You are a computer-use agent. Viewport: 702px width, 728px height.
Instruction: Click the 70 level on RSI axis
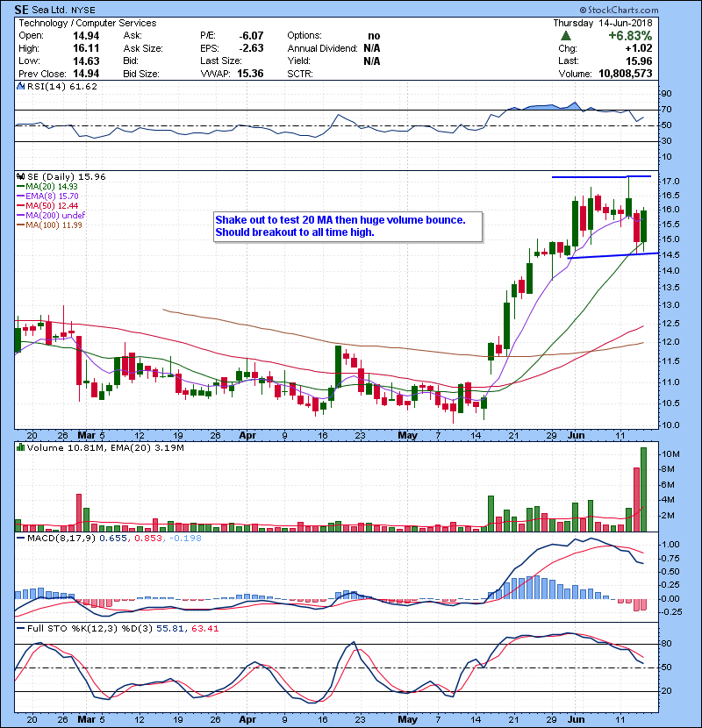666,110
